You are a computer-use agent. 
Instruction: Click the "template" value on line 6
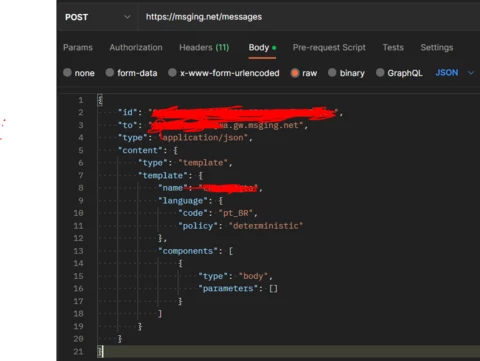[x=203, y=163]
